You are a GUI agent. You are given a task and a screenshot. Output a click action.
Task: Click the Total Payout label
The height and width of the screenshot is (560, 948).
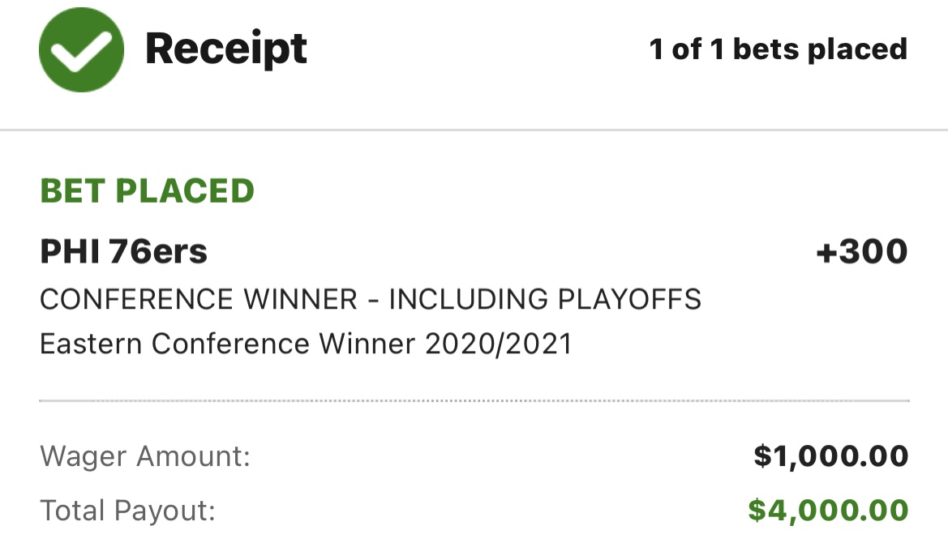[x=127, y=511]
